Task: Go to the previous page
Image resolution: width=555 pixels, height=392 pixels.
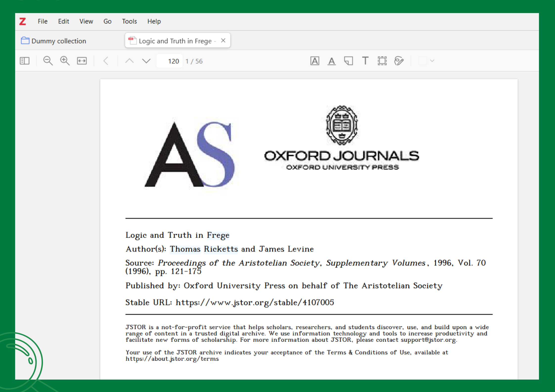Action: (x=129, y=61)
